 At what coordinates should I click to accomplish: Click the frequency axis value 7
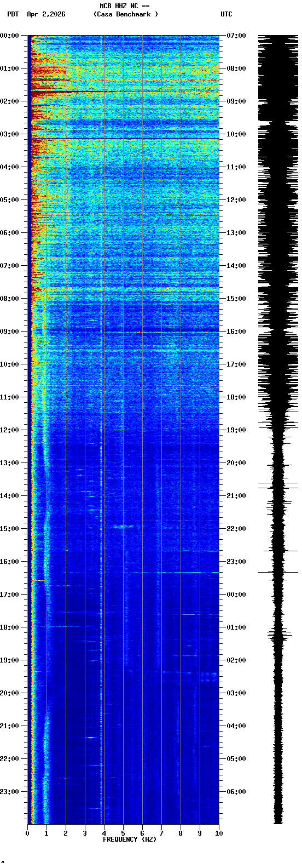tap(161, 833)
